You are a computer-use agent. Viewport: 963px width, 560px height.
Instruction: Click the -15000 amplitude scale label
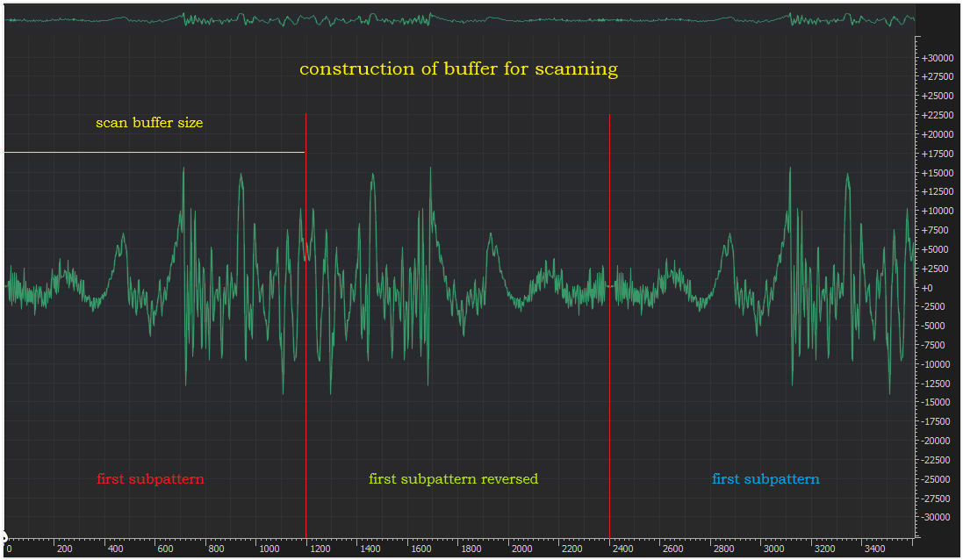[936, 403]
